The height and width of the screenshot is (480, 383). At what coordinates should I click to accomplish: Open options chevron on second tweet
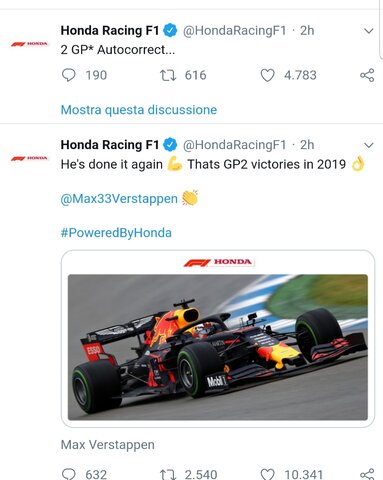pyautogui.click(x=369, y=145)
